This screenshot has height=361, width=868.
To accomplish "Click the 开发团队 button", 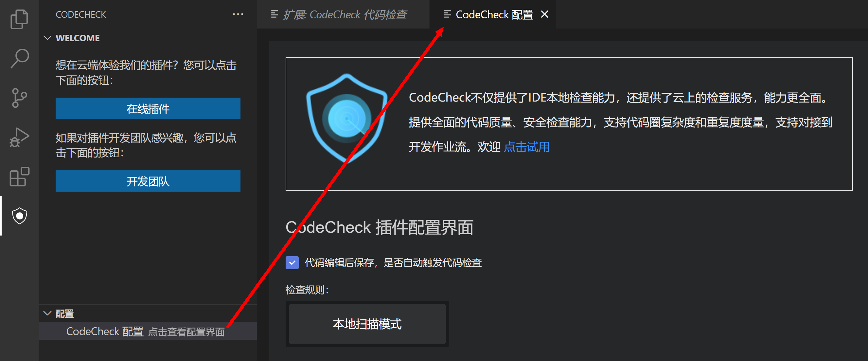I will point(148,181).
